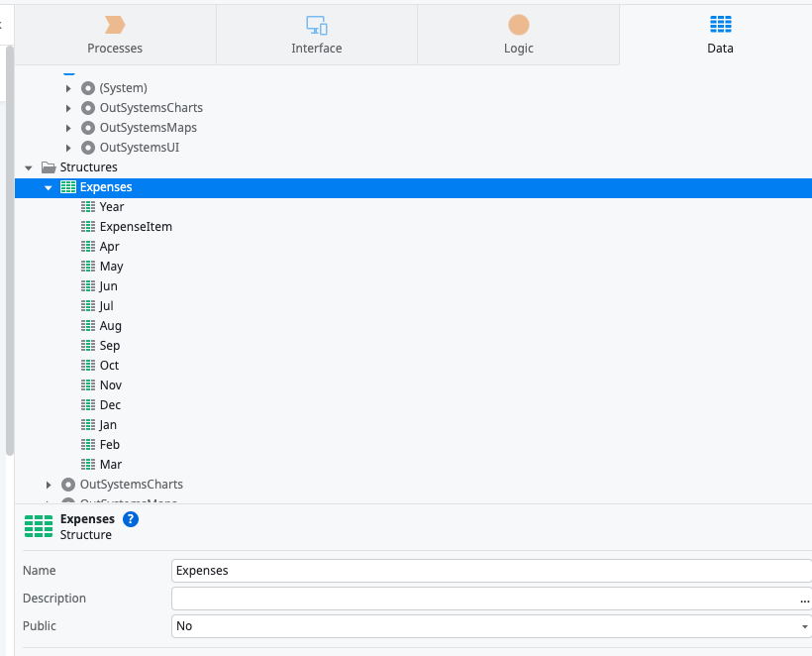The height and width of the screenshot is (656, 812).
Task: Select the Structures folder label
Action: pyautogui.click(x=88, y=167)
